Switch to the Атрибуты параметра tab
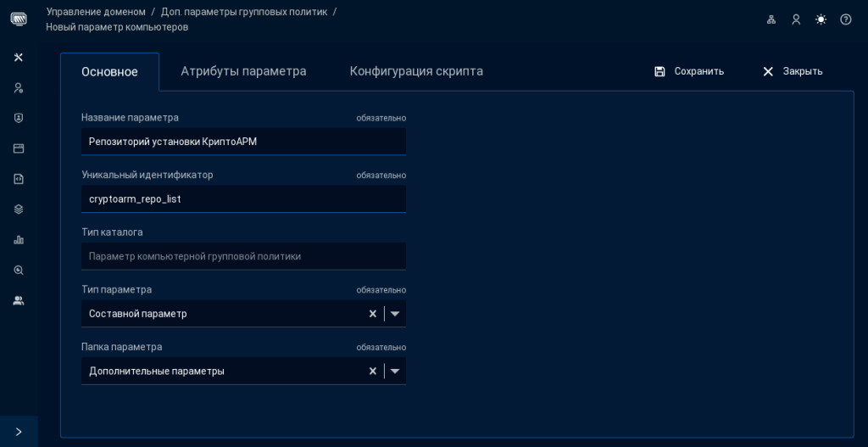 coord(243,71)
